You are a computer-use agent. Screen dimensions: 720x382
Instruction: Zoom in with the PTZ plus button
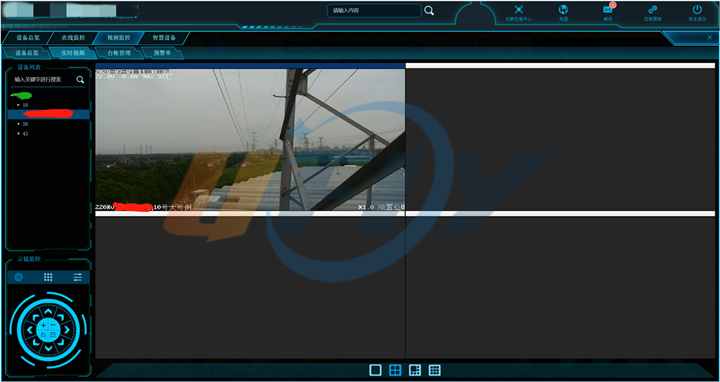tap(44, 326)
